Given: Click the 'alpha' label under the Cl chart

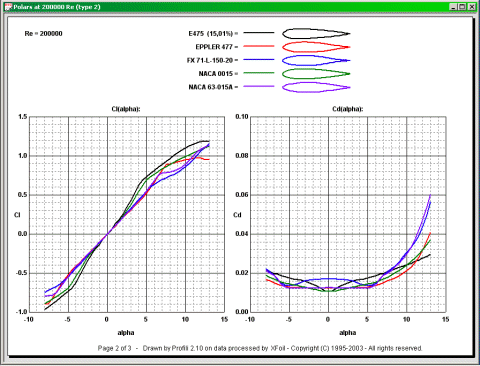Looking at the screenshot, I should click(x=126, y=333).
